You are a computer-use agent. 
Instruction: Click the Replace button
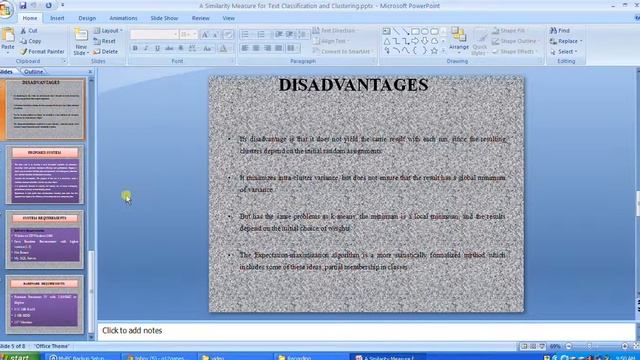(566, 41)
